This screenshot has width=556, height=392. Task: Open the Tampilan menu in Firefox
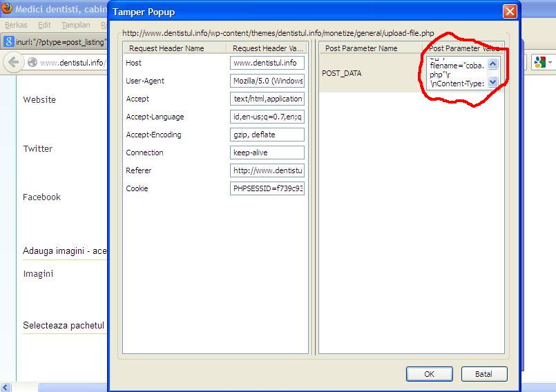pyautogui.click(x=75, y=25)
